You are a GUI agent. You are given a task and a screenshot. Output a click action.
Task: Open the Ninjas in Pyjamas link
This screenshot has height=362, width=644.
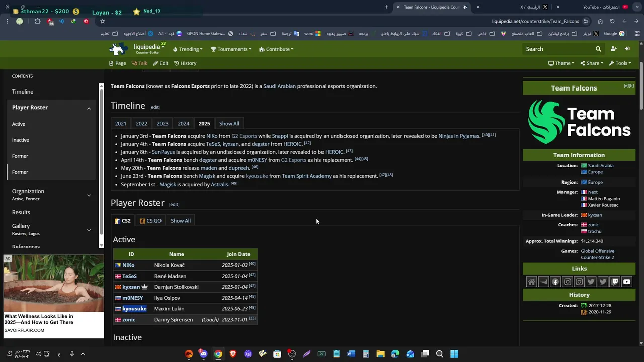459,136
